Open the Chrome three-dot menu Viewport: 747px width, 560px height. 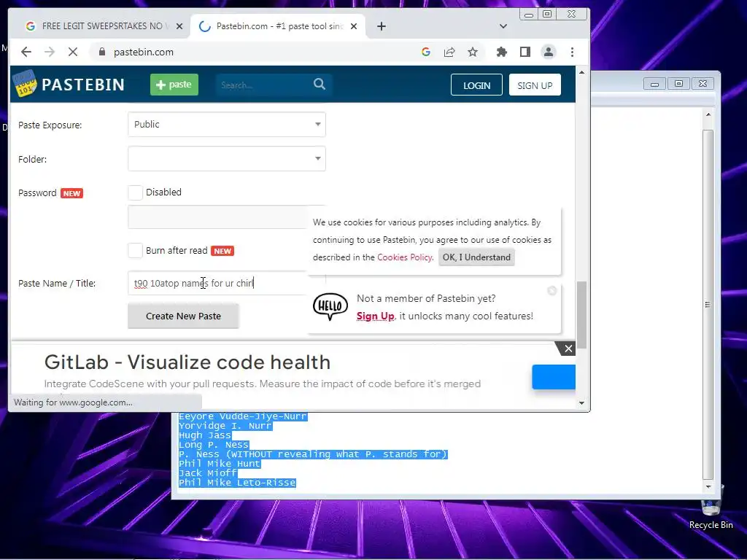click(572, 52)
